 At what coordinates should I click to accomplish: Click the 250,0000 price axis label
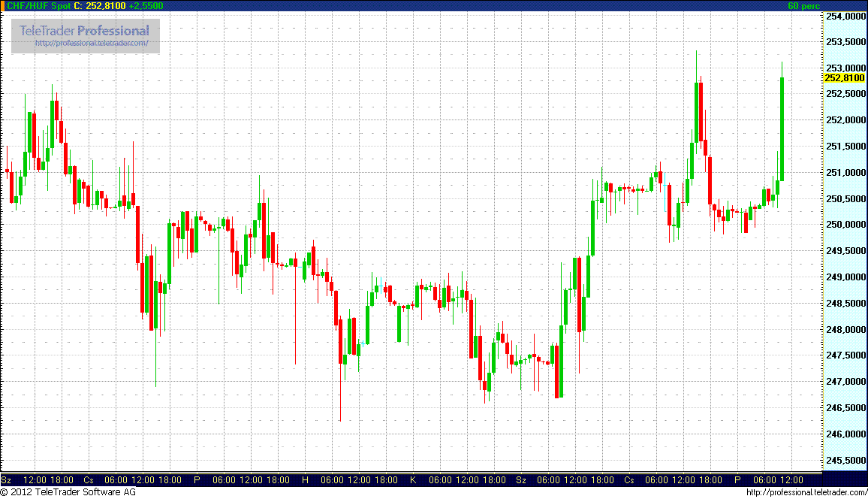845,224
